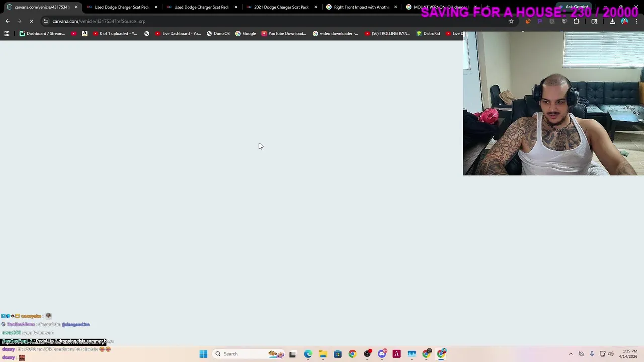
Task: Open the Windows Start menu
Action: pos(203,354)
